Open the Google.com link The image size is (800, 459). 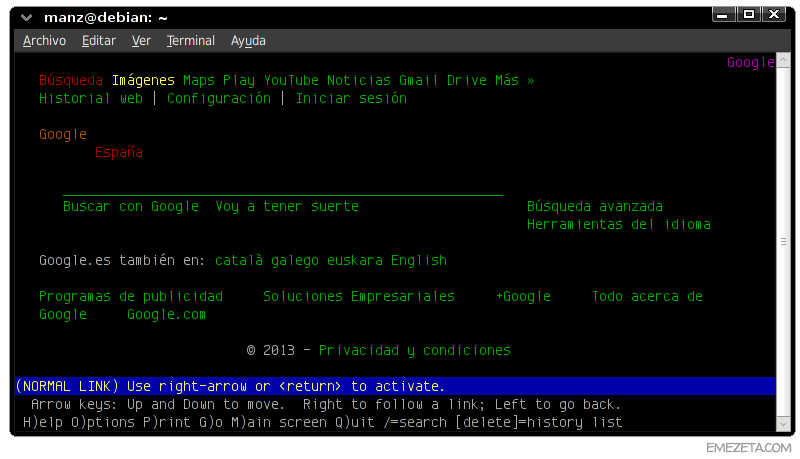click(x=166, y=315)
